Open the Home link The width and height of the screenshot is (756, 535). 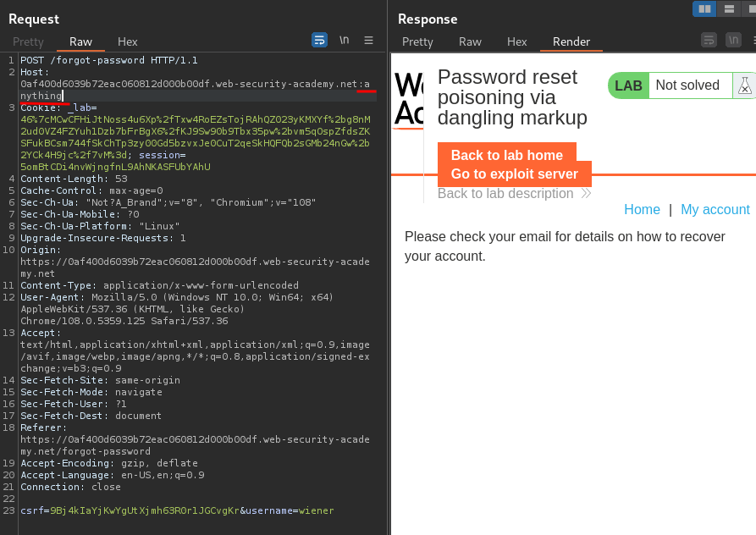coord(642,210)
